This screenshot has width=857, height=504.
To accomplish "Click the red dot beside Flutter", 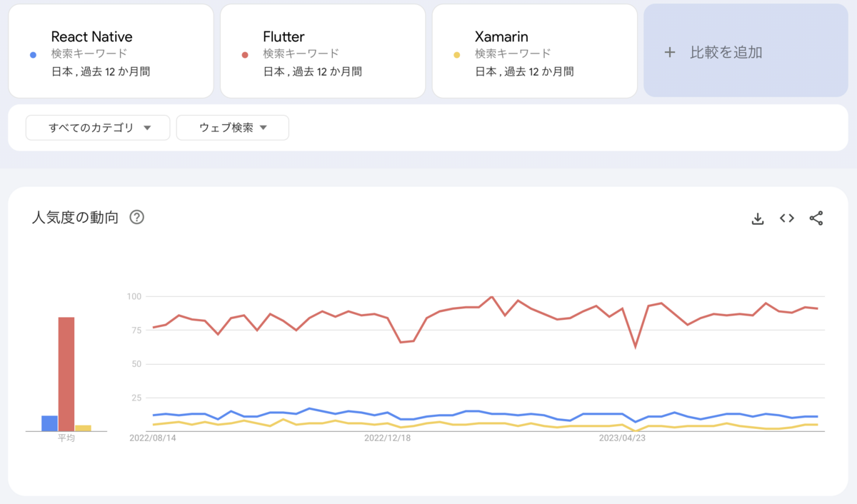I will [245, 54].
